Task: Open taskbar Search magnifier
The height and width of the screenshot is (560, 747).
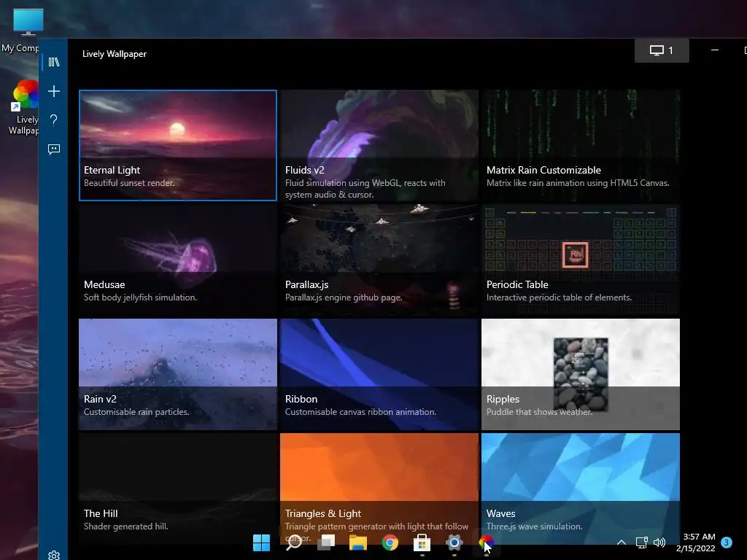Action: pyautogui.click(x=293, y=542)
